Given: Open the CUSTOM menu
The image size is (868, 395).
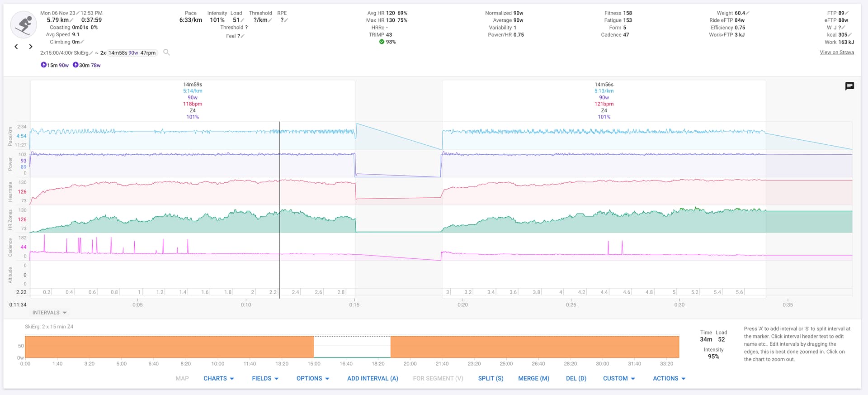Looking at the screenshot, I should (x=618, y=378).
